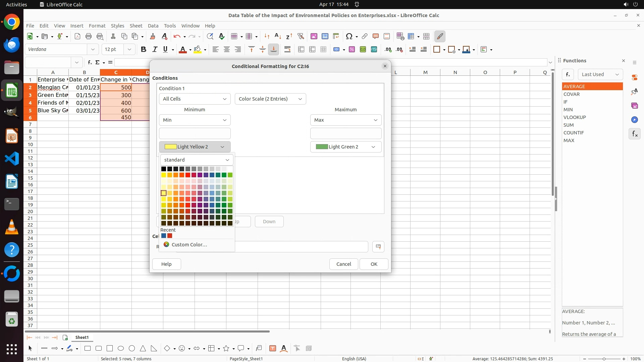Click the Function Wizard fx button in sidebar

tap(568, 74)
